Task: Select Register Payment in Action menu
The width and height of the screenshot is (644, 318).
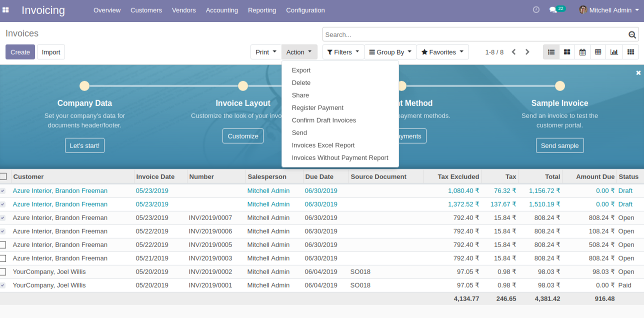Action: pyautogui.click(x=340, y=108)
